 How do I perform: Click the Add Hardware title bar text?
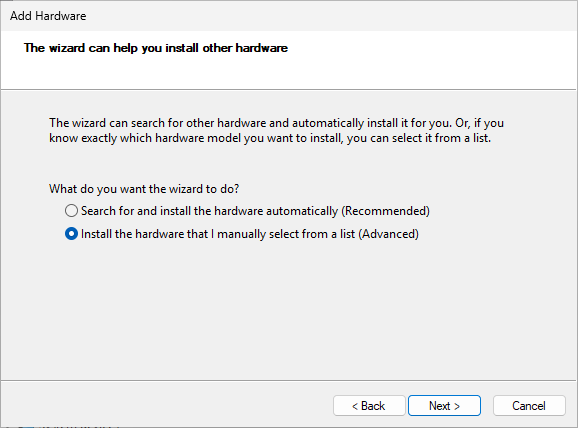point(48,16)
